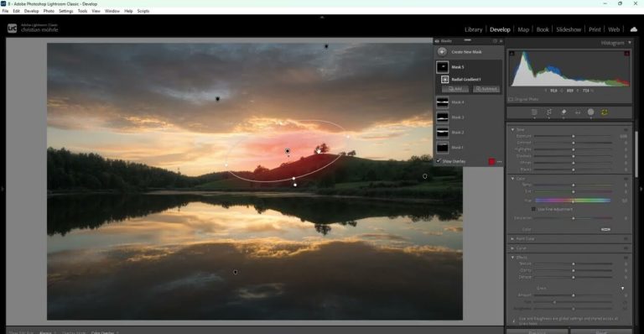Select the Red Eye correction tool icon
644x334 pixels.
(x=578, y=112)
